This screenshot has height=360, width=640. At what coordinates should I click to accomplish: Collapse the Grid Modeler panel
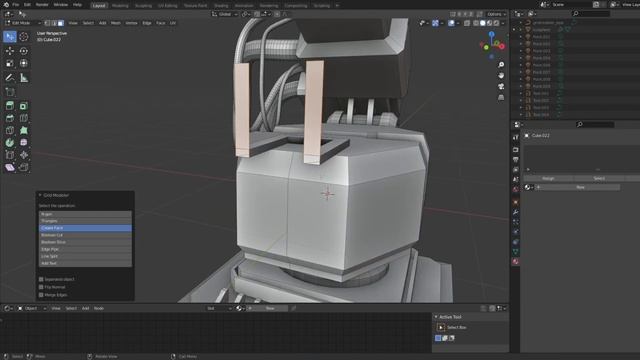click(x=40, y=196)
